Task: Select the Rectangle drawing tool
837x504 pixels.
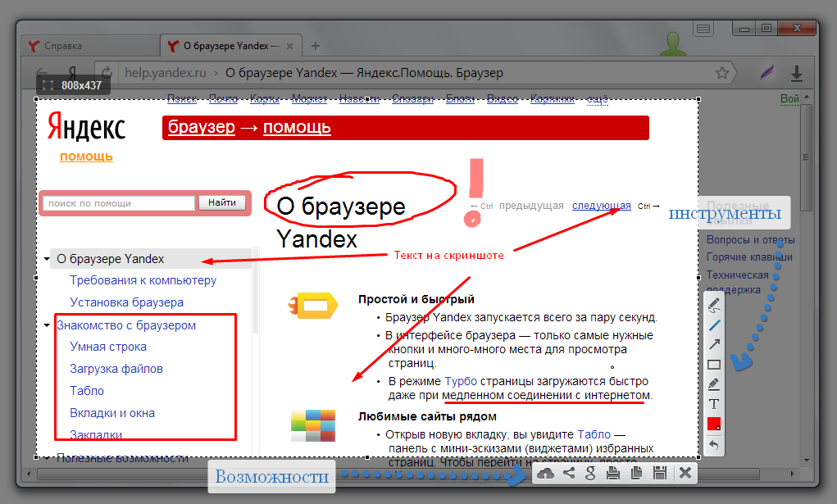Action: tap(714, 365)
